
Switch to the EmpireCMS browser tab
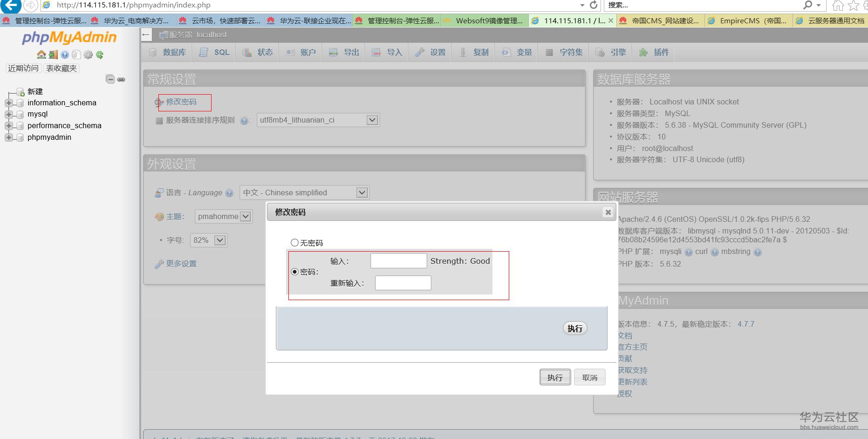click(749, 21)
